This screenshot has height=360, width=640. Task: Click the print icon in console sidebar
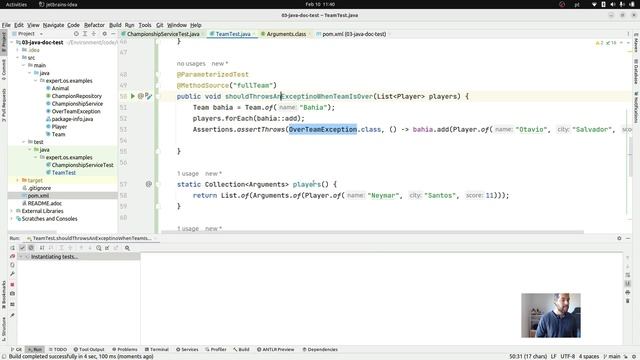pos(628,292)
